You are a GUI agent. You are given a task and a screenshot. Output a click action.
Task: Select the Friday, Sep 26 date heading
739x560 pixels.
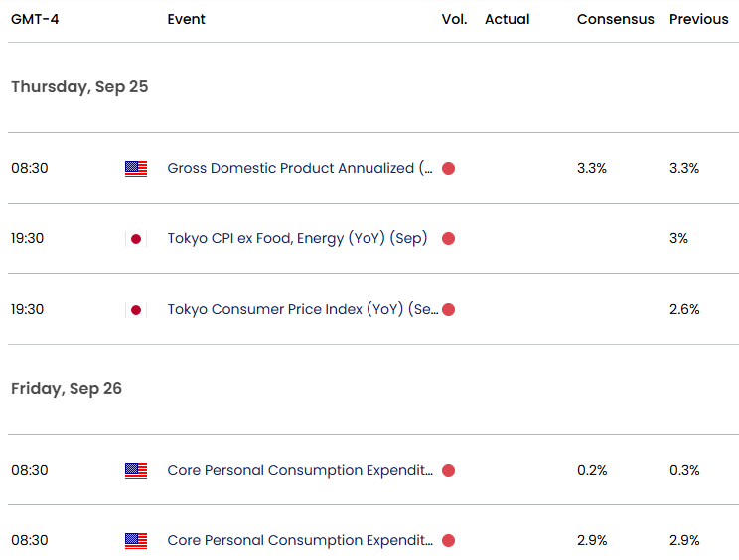click(x=67, y=389)
